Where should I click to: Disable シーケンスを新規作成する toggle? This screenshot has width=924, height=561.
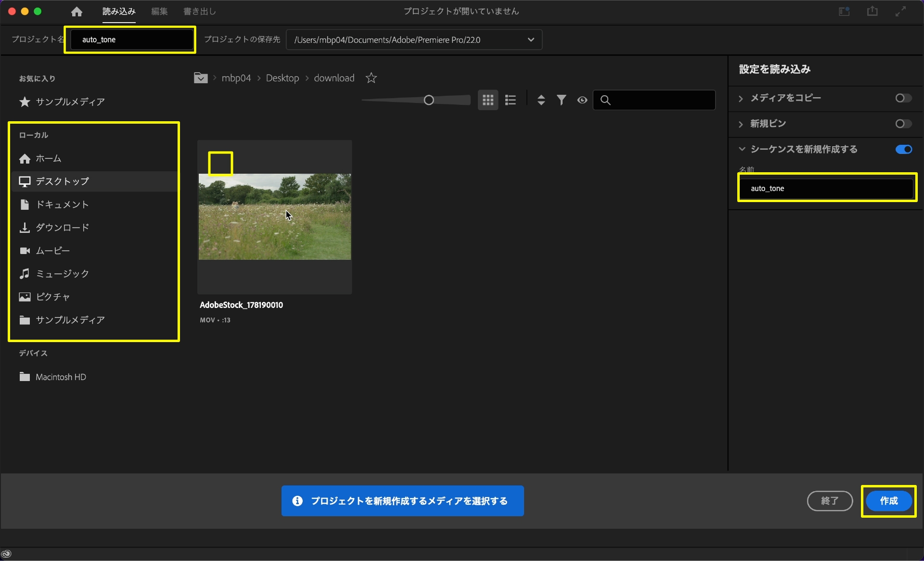coord(903,150)
